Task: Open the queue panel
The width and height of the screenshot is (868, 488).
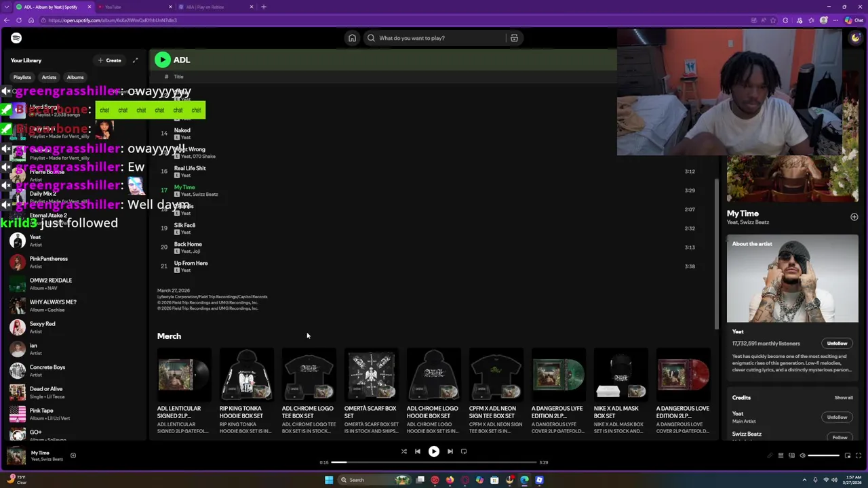Action: (x=781, y=455)
